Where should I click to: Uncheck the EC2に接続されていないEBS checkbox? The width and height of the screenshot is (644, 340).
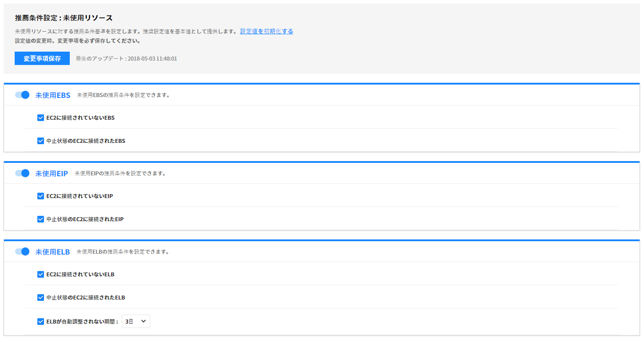point(40,118)
